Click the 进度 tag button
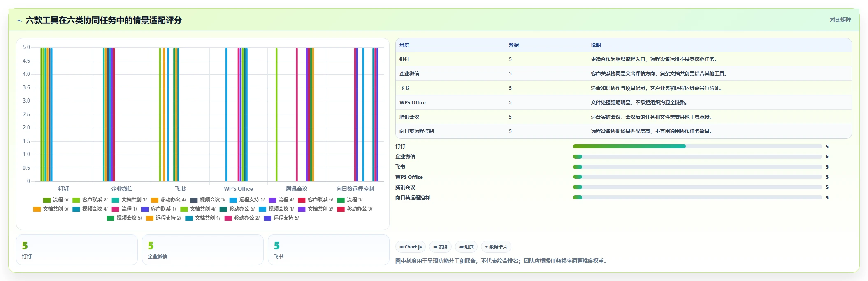 466,247
